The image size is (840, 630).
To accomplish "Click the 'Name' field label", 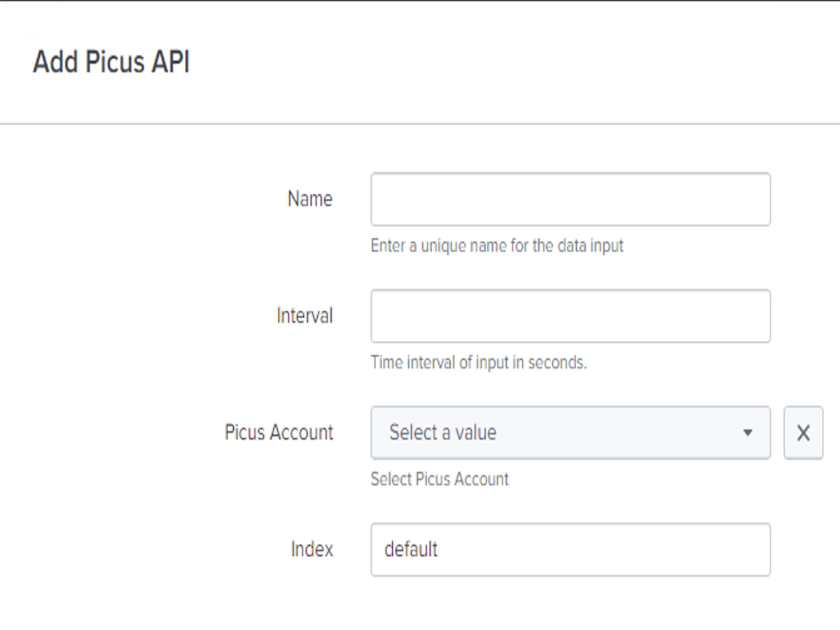I will [x=310, y=199].
